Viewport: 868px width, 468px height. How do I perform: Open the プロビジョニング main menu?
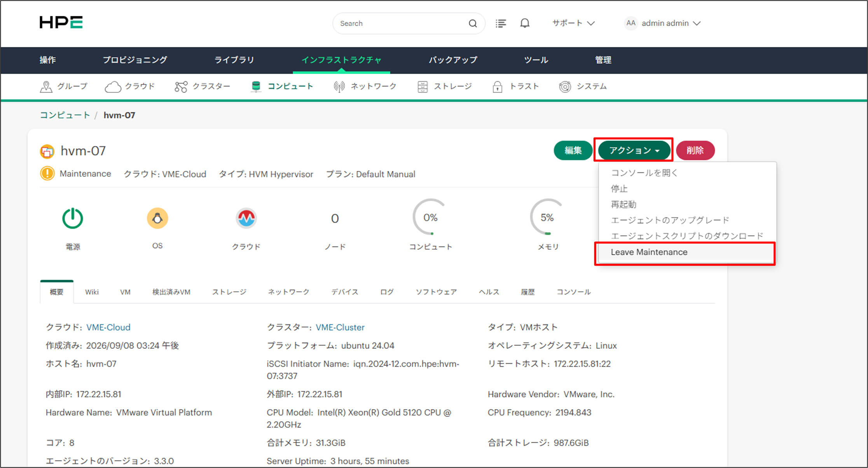(x=135, y=60)
